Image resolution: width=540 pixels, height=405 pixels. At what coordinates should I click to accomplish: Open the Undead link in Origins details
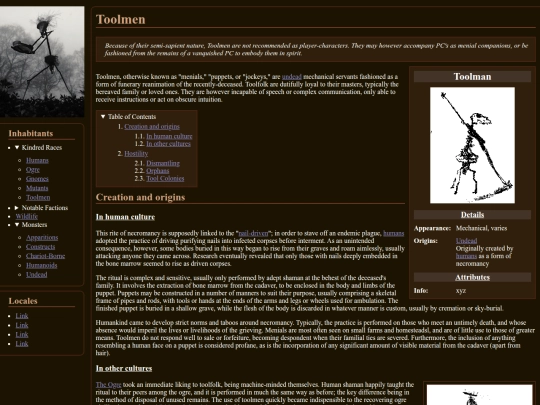pyautogui.click(x=466, y=241)
